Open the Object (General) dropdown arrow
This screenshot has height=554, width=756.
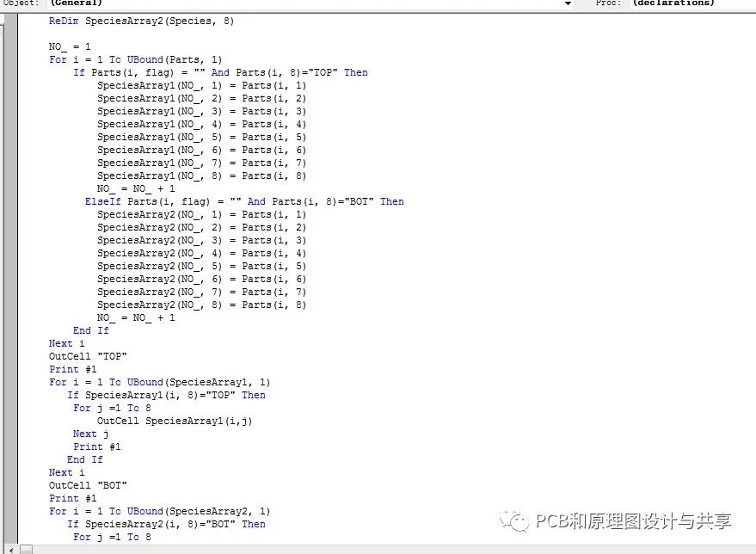click(x=568, y=3)
